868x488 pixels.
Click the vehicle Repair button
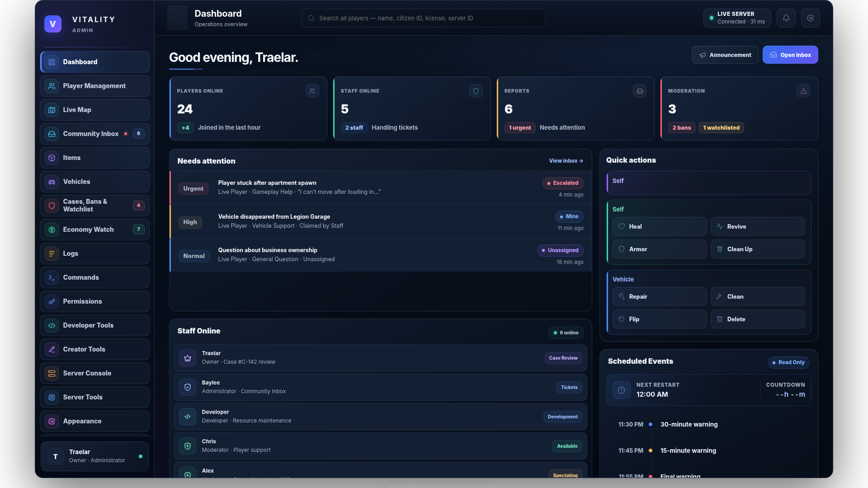click(660, 296)
